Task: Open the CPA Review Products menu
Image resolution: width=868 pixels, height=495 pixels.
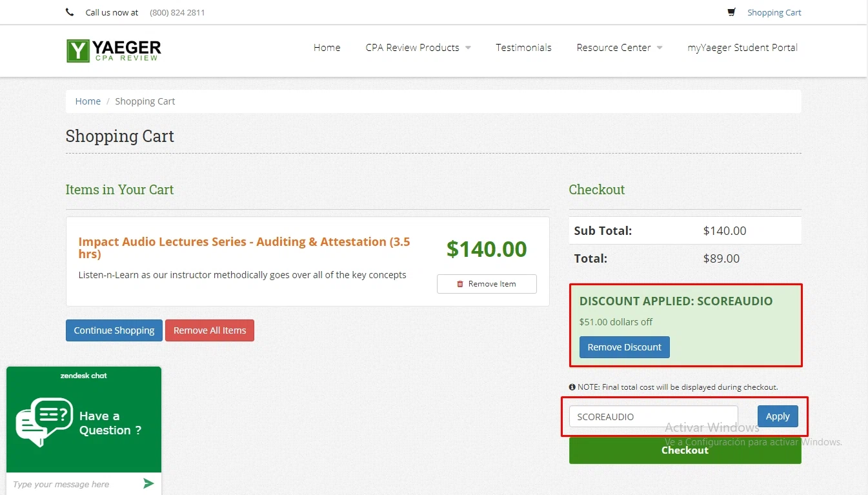Action: [x=412, y=47]
